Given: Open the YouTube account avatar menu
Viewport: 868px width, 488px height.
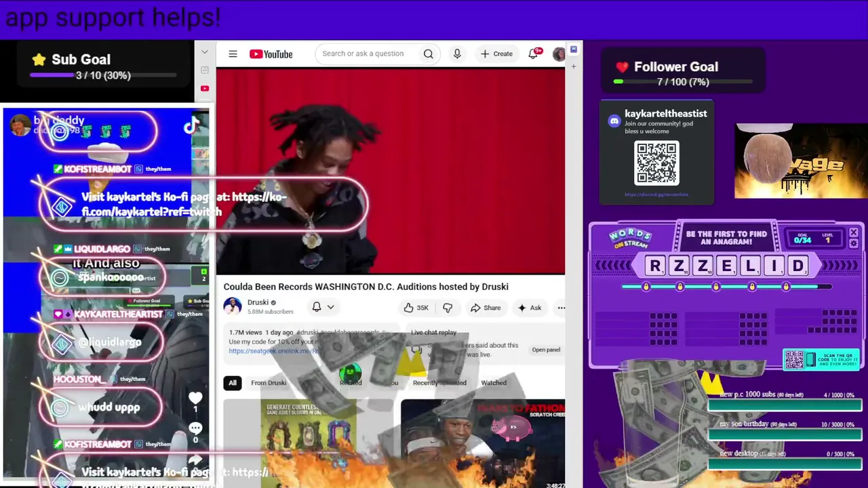Looking at the screenshot, I should (559, 54).
